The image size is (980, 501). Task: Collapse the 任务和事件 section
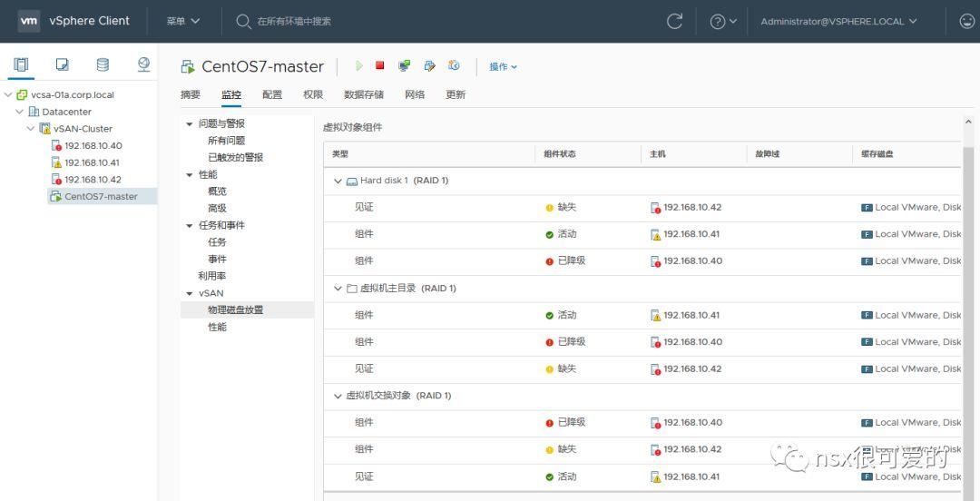coord(190,225)
